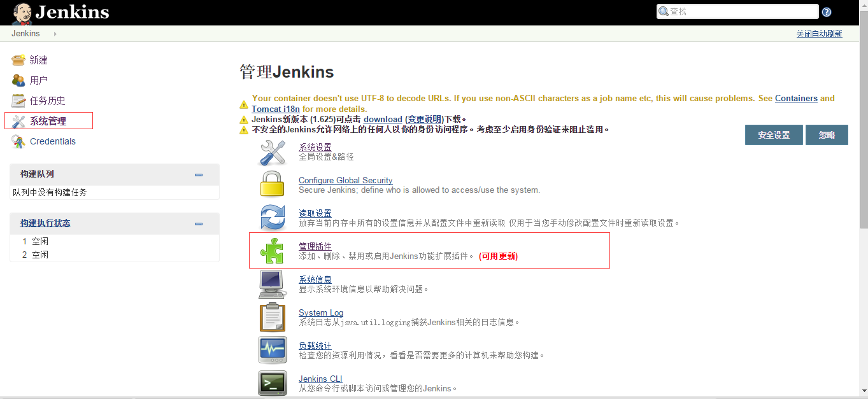The height and width of the screenshot is (399, 868).
Task: Click the Jenkins breadcrumb link
Action: click(x=25, y=34)
